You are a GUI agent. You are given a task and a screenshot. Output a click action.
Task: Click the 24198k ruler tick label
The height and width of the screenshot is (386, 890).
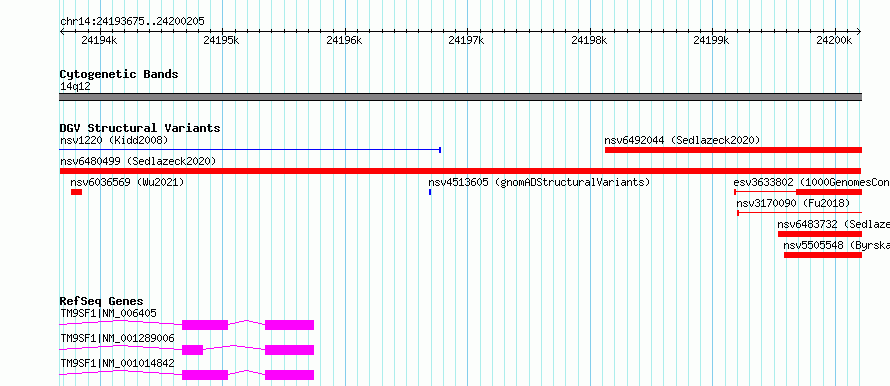click(589, 40)
